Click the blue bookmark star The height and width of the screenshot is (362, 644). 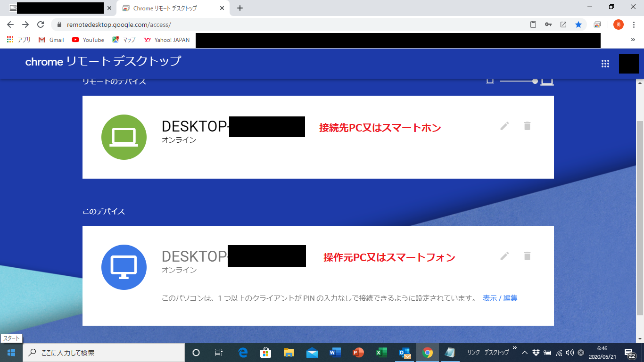coord(578,25)
